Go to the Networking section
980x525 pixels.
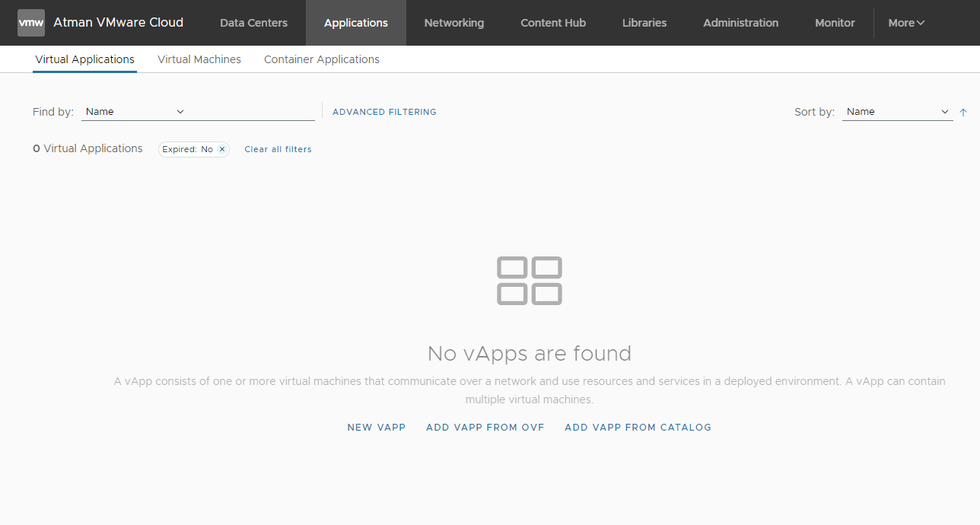point(453,23)
